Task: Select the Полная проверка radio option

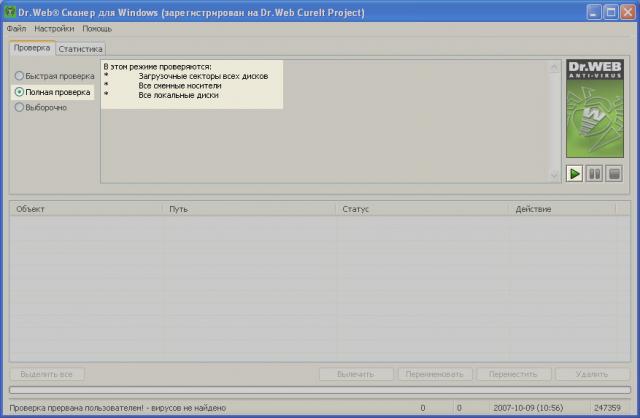Action: (53, 92)
